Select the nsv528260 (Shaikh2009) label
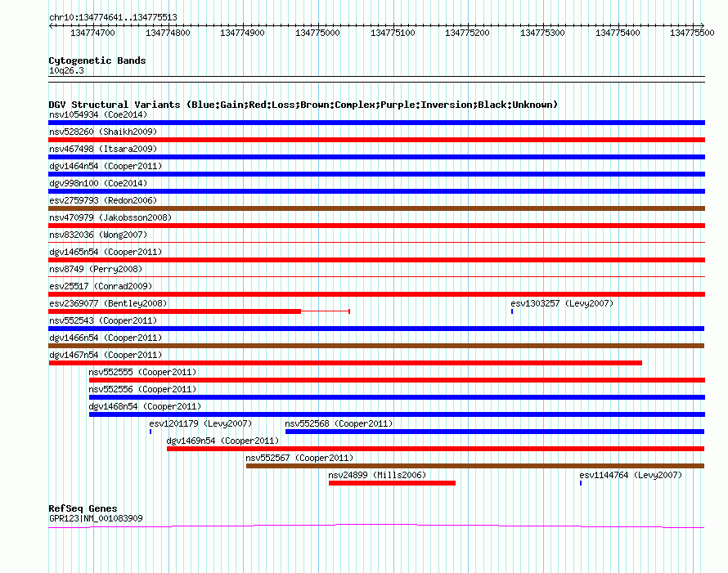Image resolution: width=728 pixels, height=573 pixels. point(103,132)
